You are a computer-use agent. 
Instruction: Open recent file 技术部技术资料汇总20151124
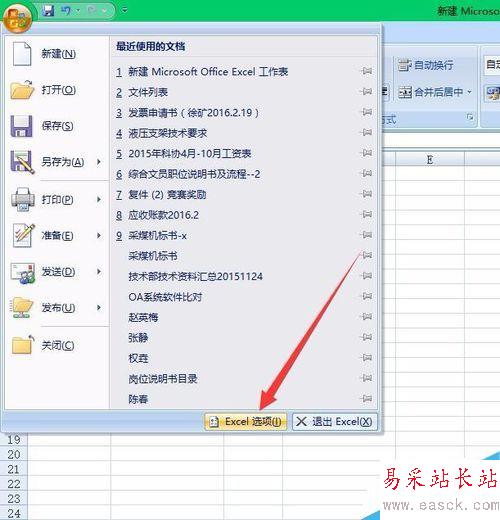tap(196, 277)
